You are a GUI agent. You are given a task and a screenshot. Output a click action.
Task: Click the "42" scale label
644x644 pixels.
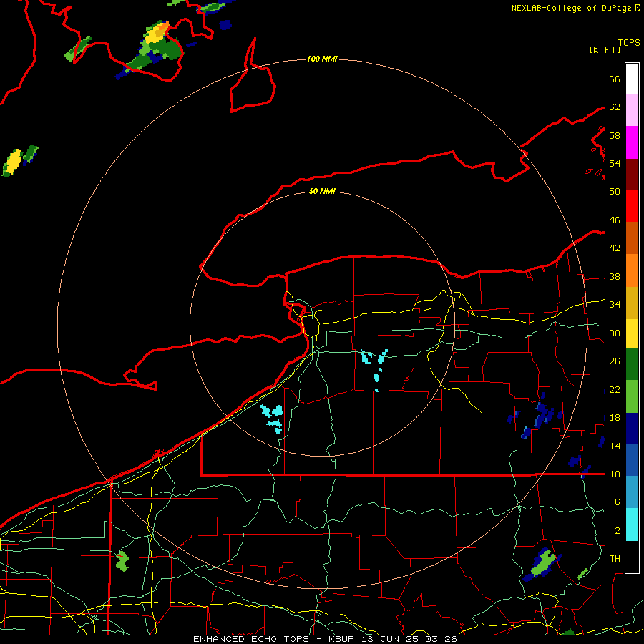[x=615, y=248]
